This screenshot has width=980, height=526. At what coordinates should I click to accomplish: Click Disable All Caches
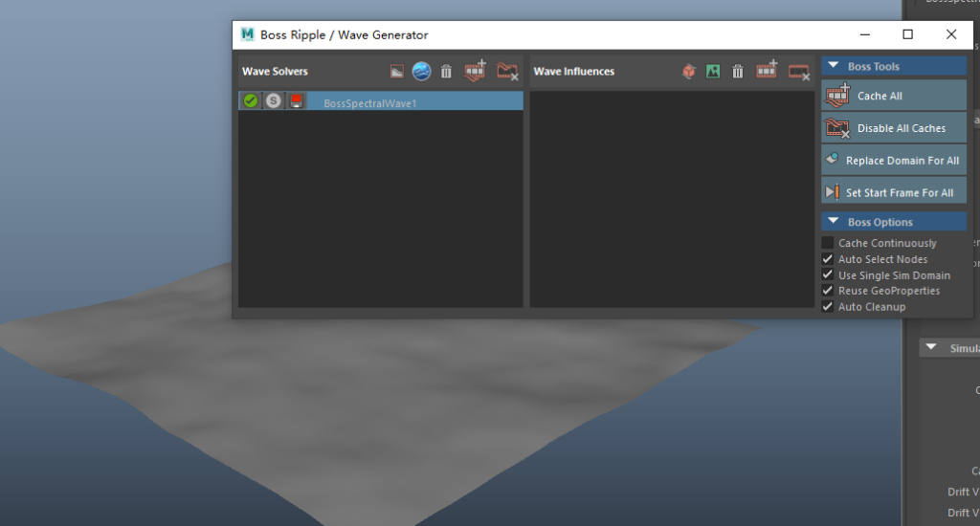(x=894, y=128)
